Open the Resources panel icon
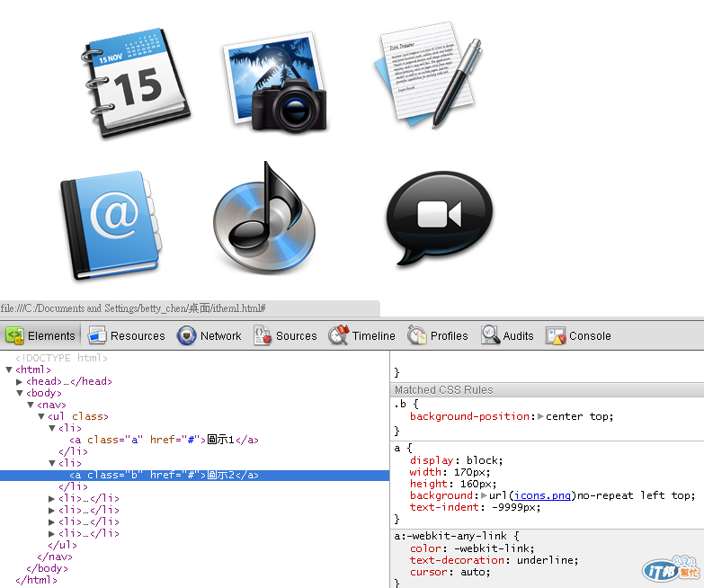The width and height of the screenshot is (704, 588). [x=96, y=335]
